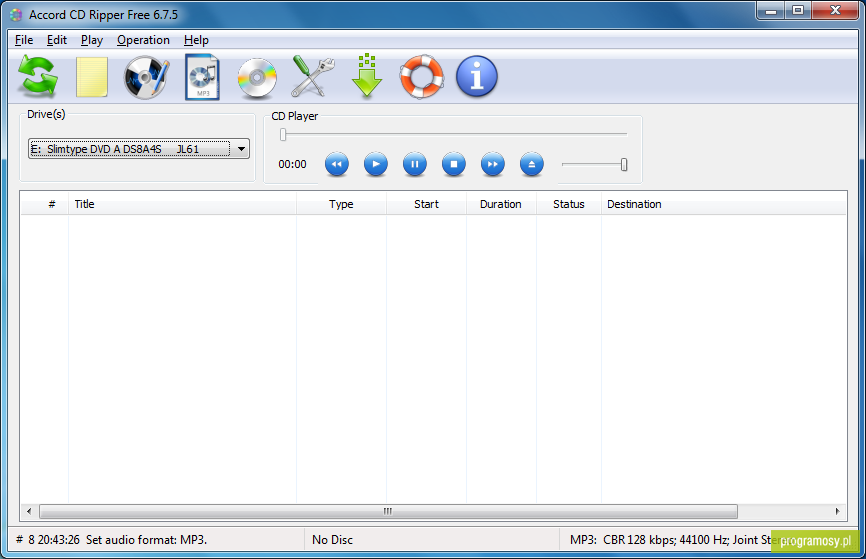Open the Help menu
866x559 pixels.
point(196,40)
